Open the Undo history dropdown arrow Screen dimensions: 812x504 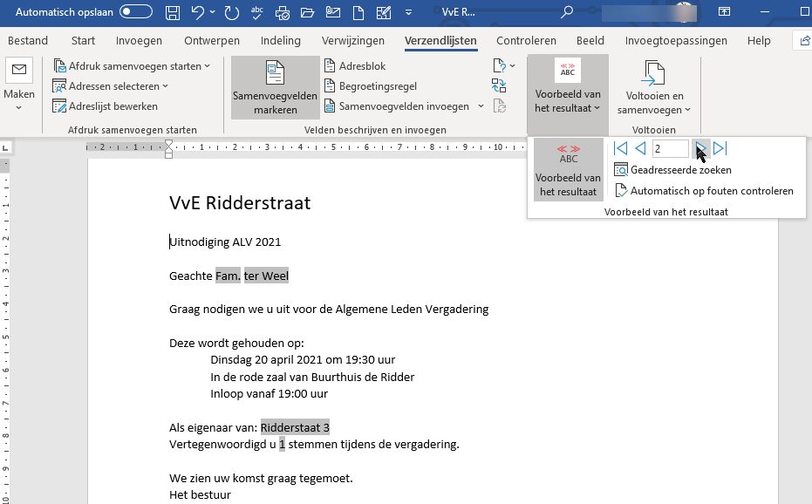tap(212, 12)
